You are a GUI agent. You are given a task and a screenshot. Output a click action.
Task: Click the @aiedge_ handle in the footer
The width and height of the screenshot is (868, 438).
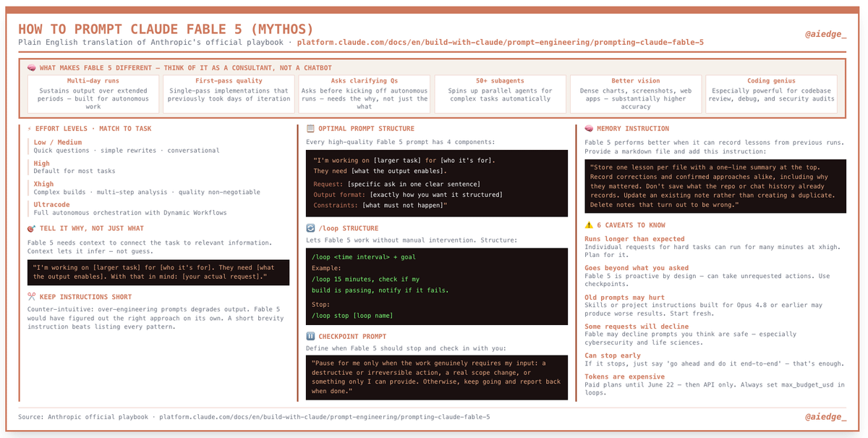(x=825, y=417)
